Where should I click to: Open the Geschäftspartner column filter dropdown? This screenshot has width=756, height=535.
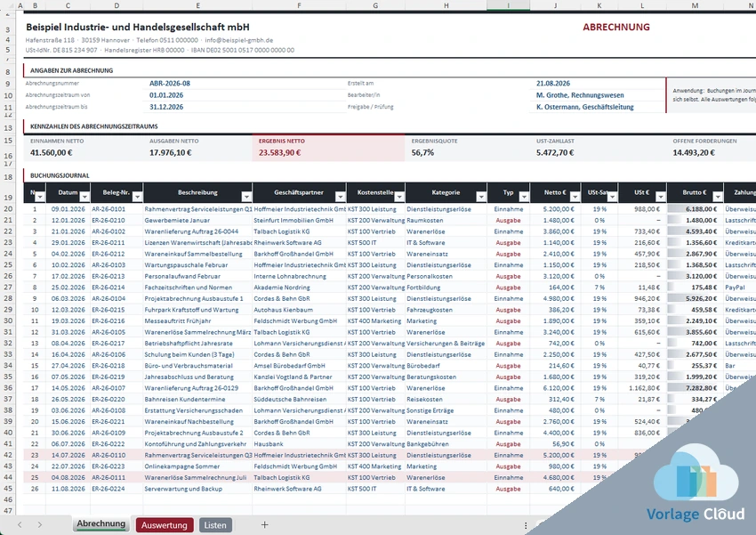(341, 197)
